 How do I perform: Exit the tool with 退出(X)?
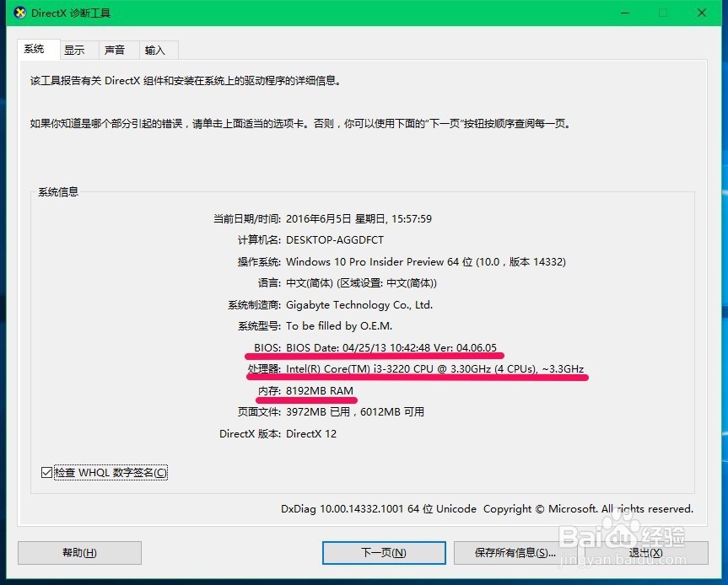click(x=646, y=552)
